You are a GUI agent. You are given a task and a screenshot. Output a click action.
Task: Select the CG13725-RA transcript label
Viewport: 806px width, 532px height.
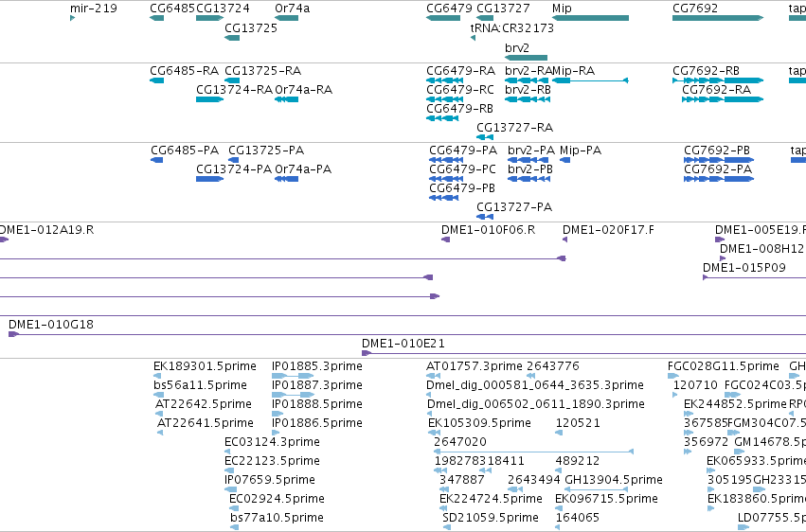coord(262,70)
